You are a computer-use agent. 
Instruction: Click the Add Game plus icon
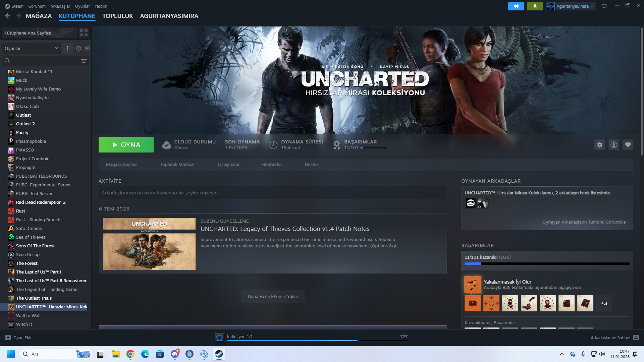click(x=8, y=338)
